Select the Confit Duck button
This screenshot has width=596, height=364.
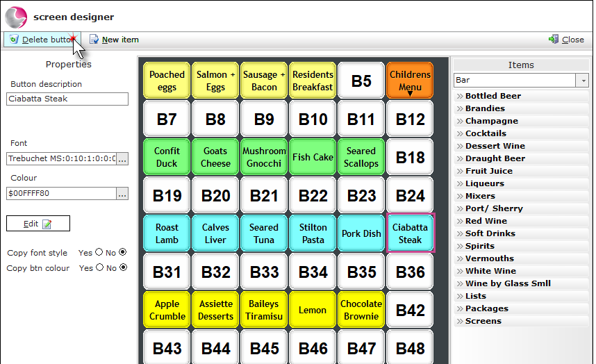click(167, 157)
